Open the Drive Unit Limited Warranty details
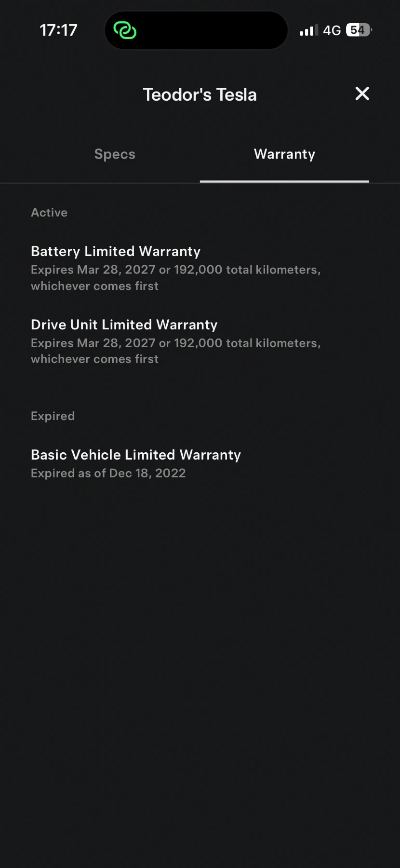This screenshot has width=400, height=868. click(124, 325)
